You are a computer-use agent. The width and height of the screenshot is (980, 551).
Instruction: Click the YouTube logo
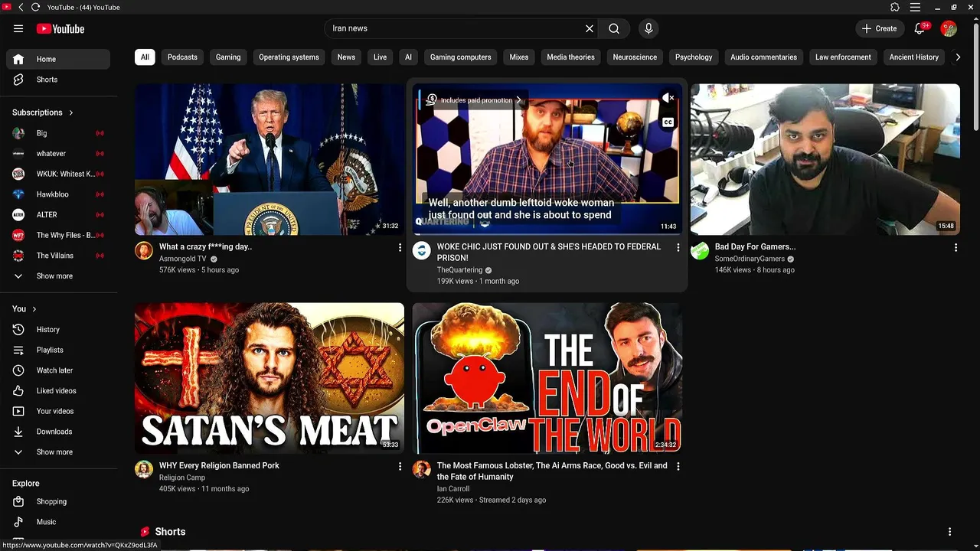60,28
